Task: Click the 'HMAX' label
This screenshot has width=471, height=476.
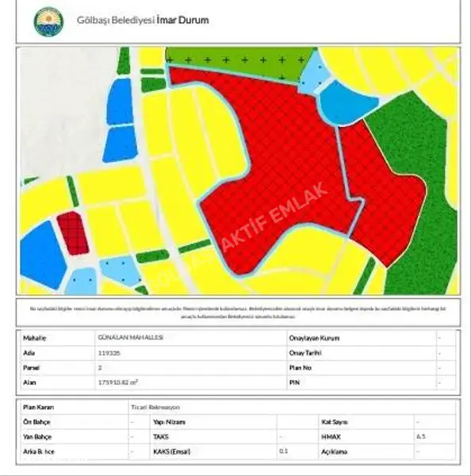Action: [x=331, y=437]
